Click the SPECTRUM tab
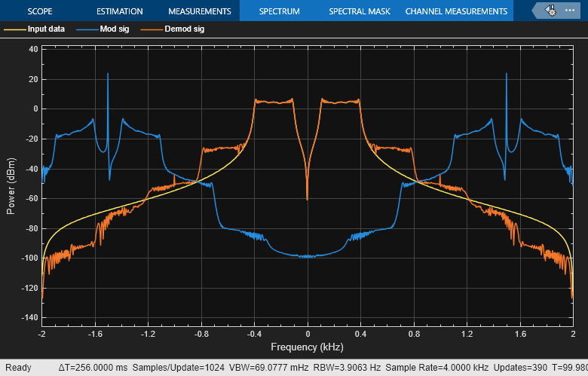Screen dimensions: 588x376 point(279,11)
